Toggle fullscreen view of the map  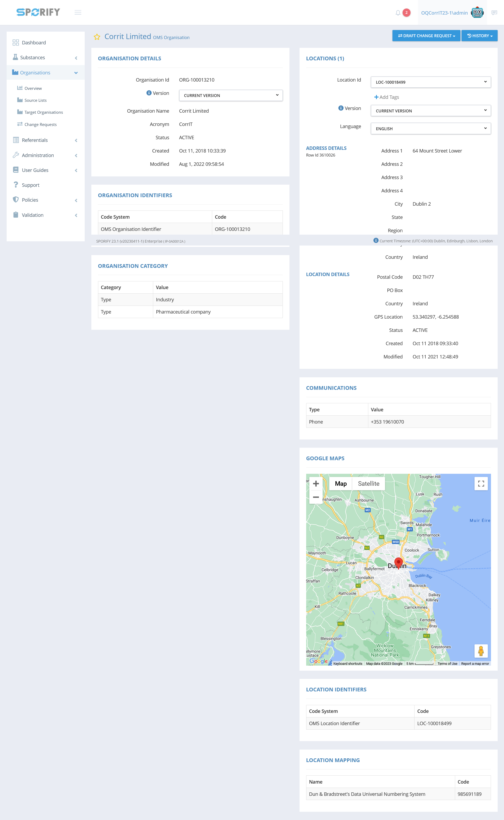coord(481,484)
